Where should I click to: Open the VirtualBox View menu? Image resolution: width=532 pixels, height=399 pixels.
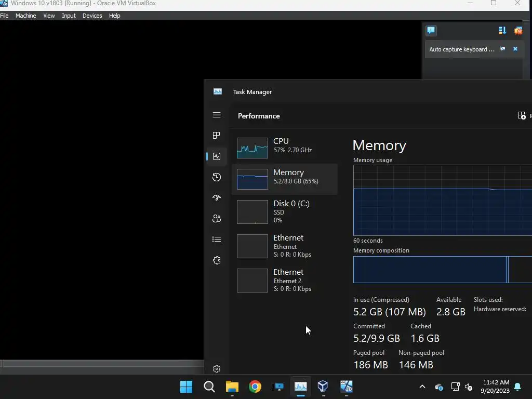pyautogui.click(x=49, y=16)
